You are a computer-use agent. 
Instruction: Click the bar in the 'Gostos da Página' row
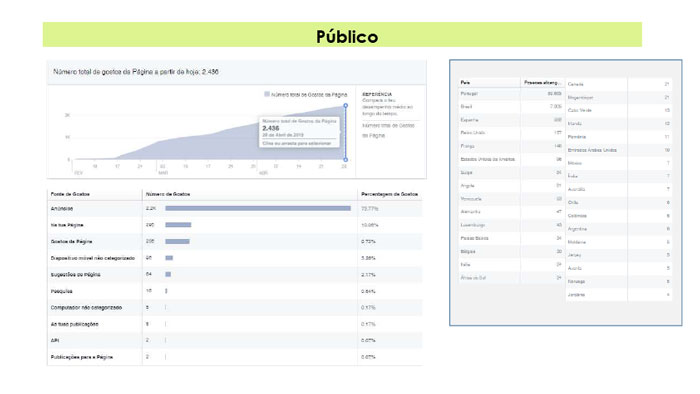point(177,241)
